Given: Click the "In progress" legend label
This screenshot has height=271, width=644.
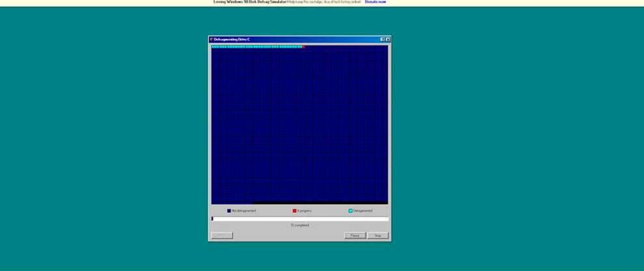Looking at the screenshot, I should (304, 211).
